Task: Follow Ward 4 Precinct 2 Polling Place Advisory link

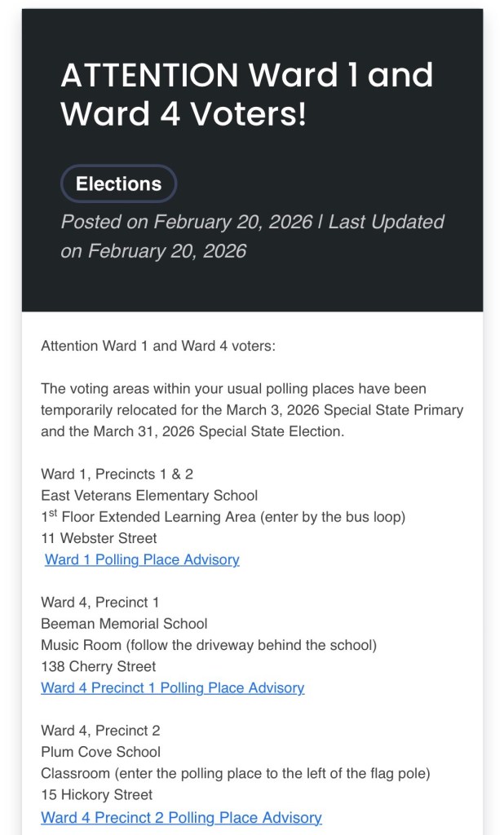Action: click(x=181, y=816)
